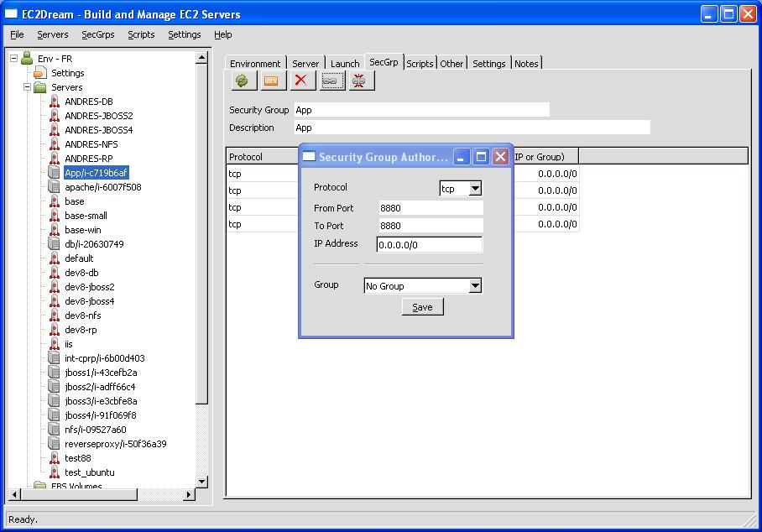This screenshot has height=532, width=762.
Task: Switch to the Other tab
Action: coord(452,64)
